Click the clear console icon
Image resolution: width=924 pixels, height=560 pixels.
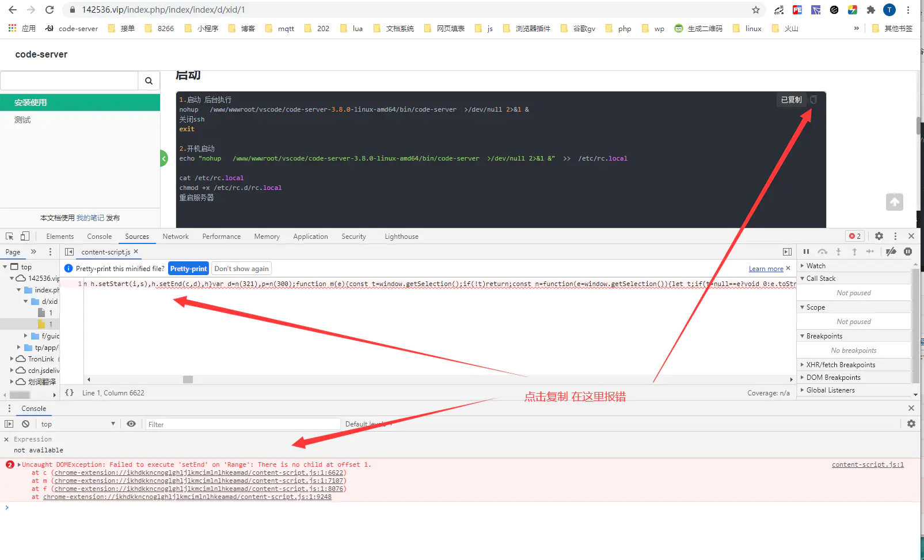[25, 424]
